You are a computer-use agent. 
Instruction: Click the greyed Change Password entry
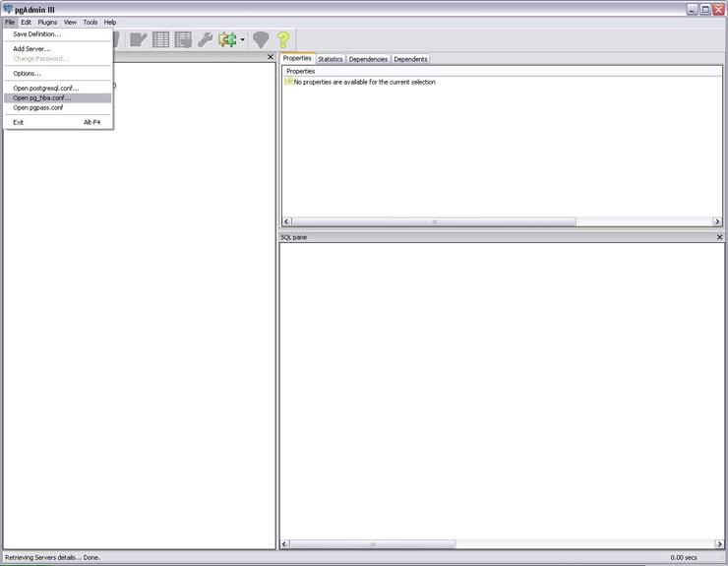point(58,58)
